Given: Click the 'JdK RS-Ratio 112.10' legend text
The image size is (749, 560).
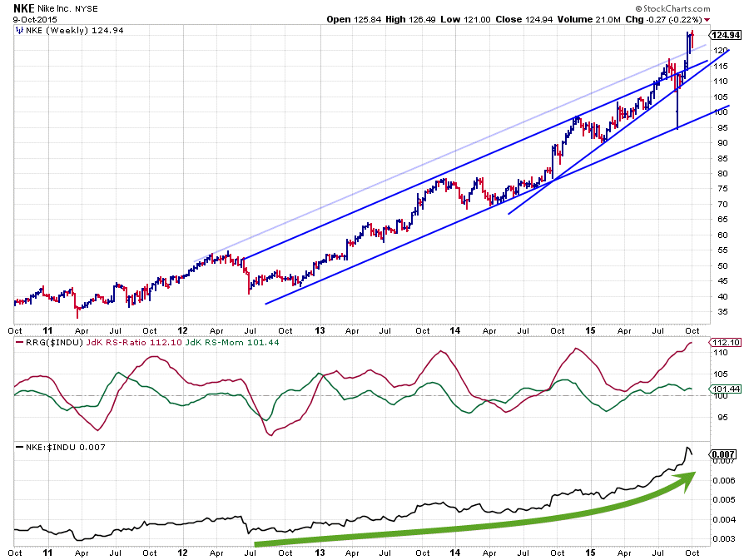Looking at the screenshot, I should pyautogui.click(x=135, y=342).
